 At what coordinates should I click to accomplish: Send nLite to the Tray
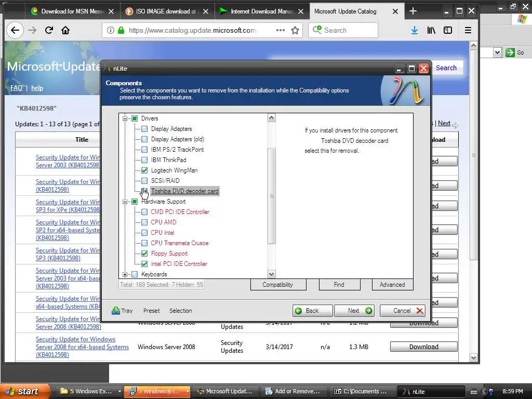[x=123, y=311]
